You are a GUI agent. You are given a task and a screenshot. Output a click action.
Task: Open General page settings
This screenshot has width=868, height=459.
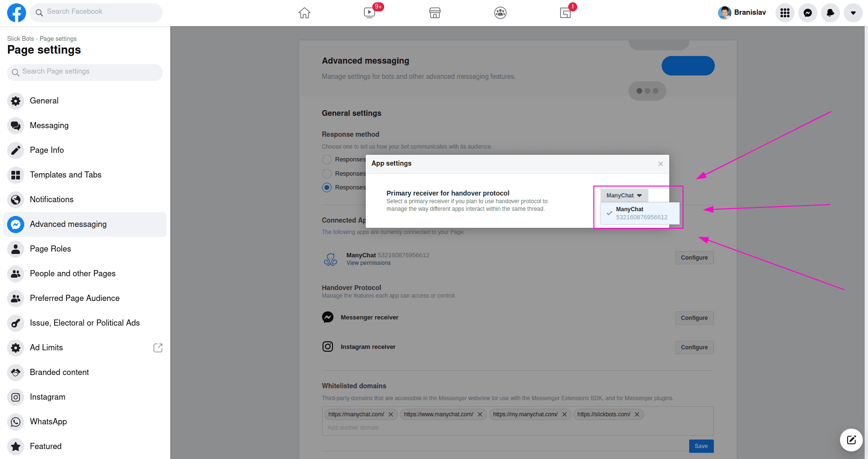pyautogui.click(x=85, y=101)
